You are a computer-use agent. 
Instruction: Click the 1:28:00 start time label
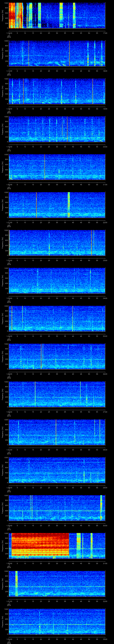click(9, 487)
